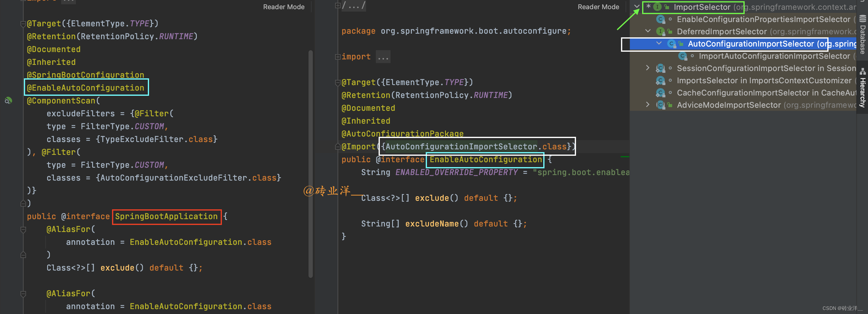This screenshot has height=314, width=868.
Task: Expand the folded import block in right editor
Action: (x=338, y=57)
